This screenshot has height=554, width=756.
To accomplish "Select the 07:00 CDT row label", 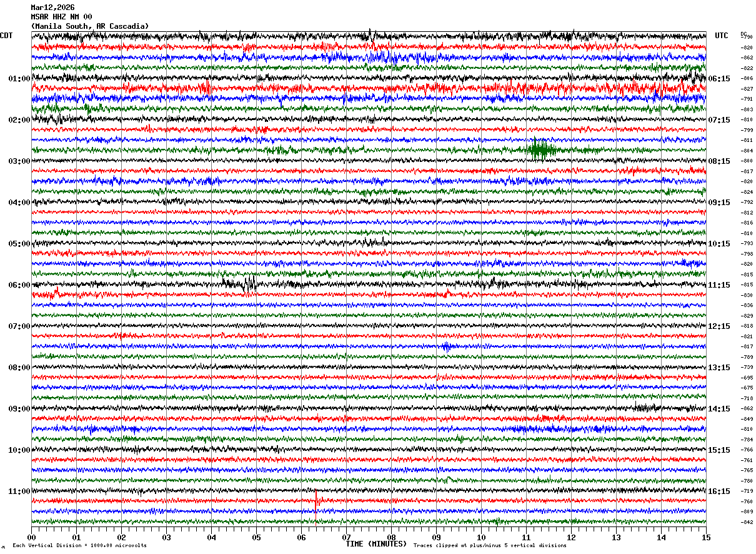I will coord(19,326).
